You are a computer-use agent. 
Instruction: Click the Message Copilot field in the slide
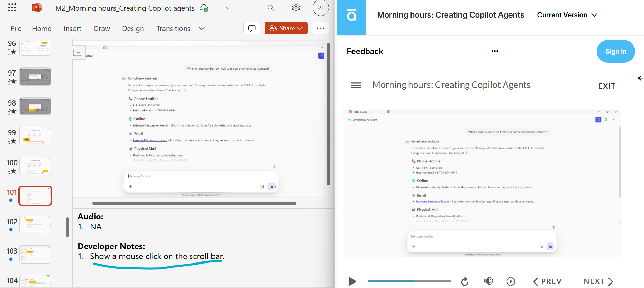201,181
